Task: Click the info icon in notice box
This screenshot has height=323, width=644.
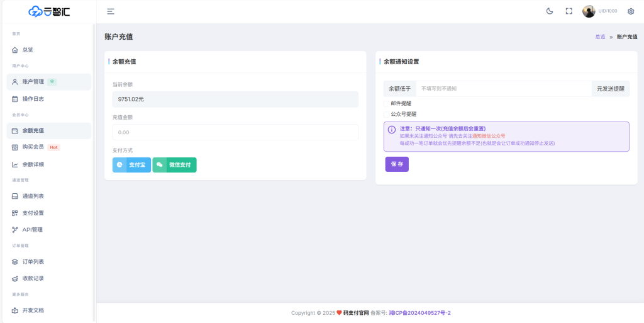Action: click(x=392, y=130)
